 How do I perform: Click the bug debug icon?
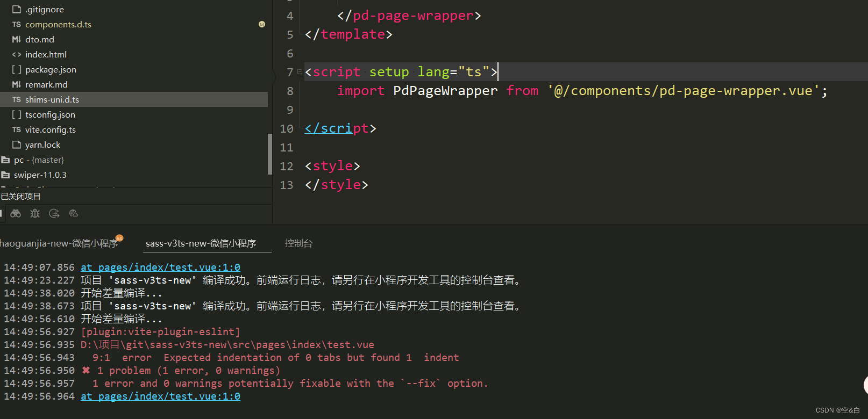(35, 213)
